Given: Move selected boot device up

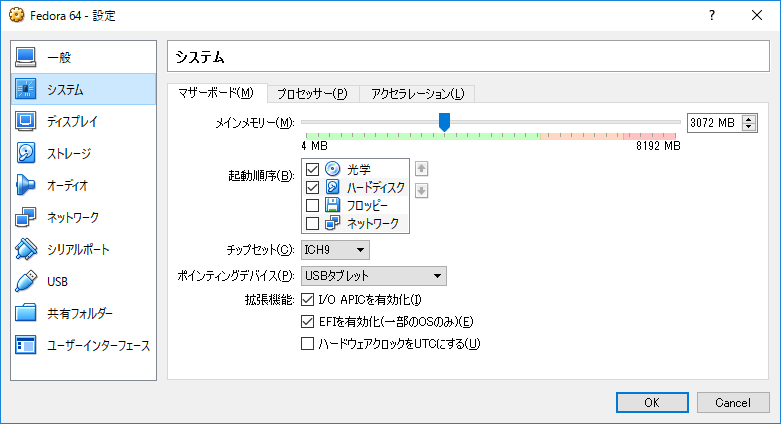Looking at the screenshot, I should point(421,169).
